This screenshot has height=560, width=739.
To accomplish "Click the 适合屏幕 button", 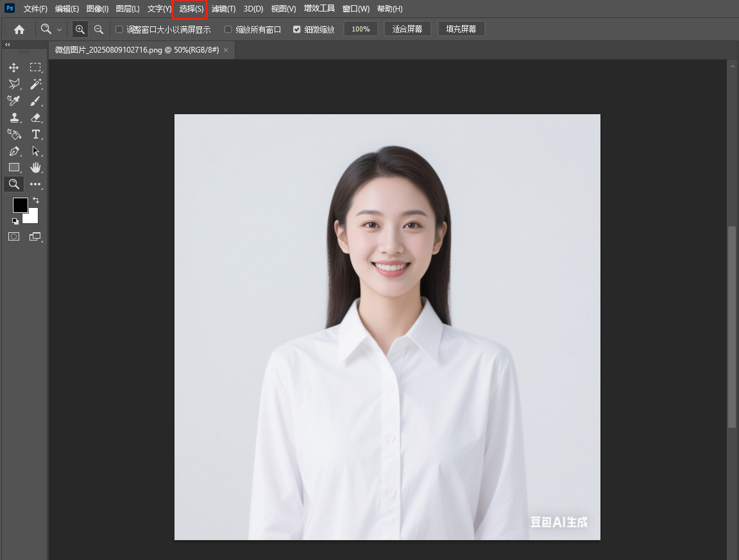I will pos(407,29).
